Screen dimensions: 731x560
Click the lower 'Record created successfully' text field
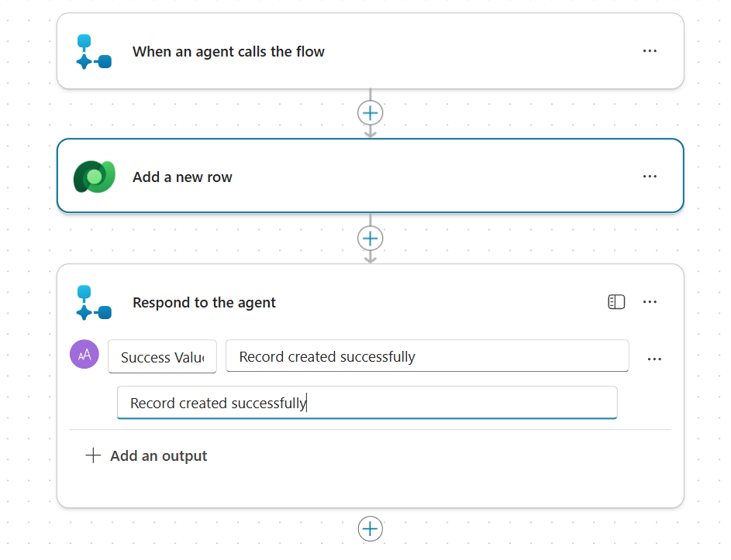coord(367,403)
